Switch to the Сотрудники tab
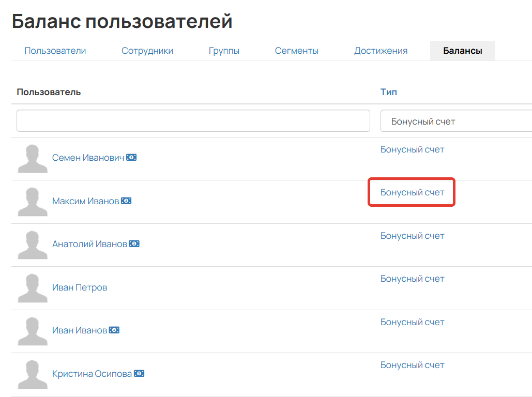The image size is (532, 397). click(x=147, y=50)
